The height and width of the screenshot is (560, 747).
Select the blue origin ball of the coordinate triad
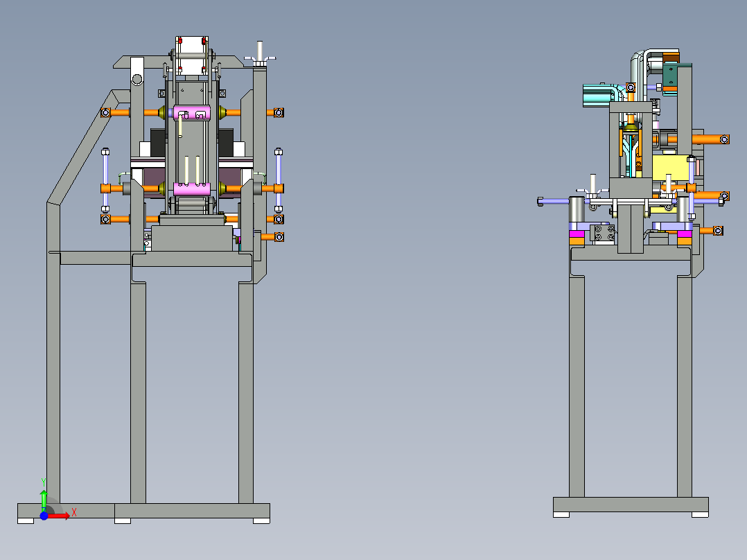coord(44,516)
